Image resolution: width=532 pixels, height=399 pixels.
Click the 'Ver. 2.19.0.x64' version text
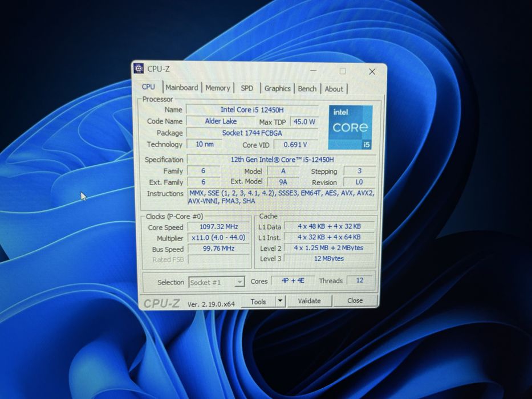coord(211,304)
